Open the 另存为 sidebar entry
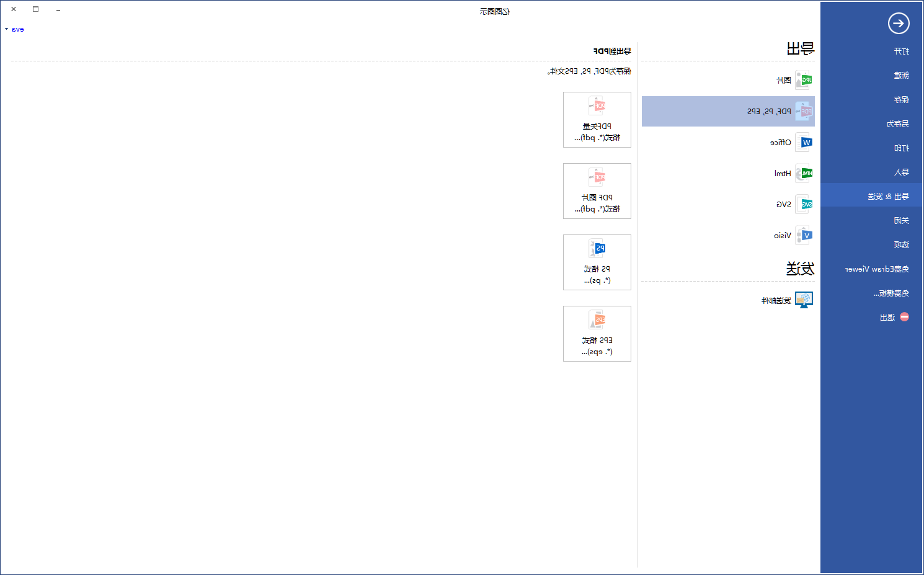 (x=898, y=123)
